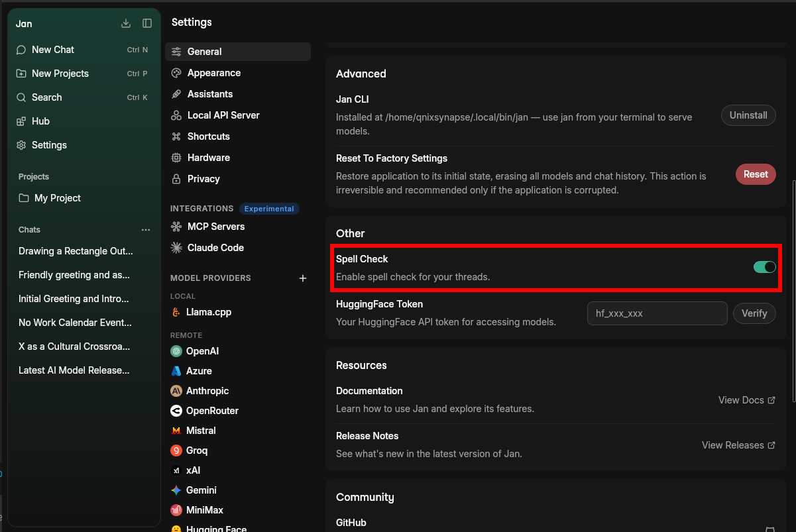The height and width of the screenshot is (532, 796).
Task: Click the Llama.cpp provider icon
Action: pos(176,312)
